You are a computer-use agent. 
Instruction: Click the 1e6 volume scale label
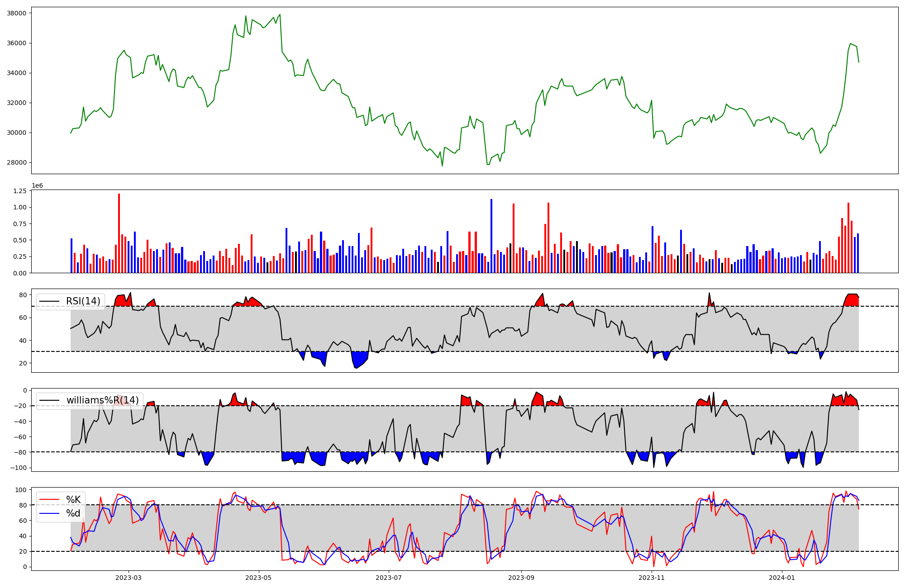[x=37, y=186]
